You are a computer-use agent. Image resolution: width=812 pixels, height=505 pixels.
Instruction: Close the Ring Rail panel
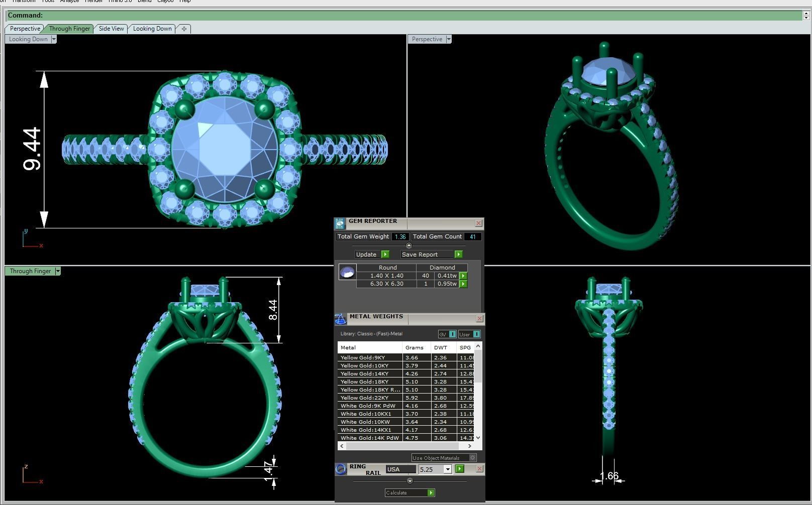[x=479, y=468]
